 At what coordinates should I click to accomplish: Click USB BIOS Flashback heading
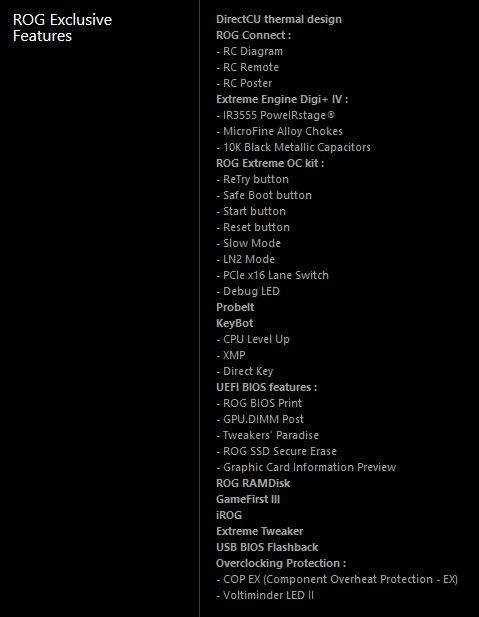(x=267, y=547)
